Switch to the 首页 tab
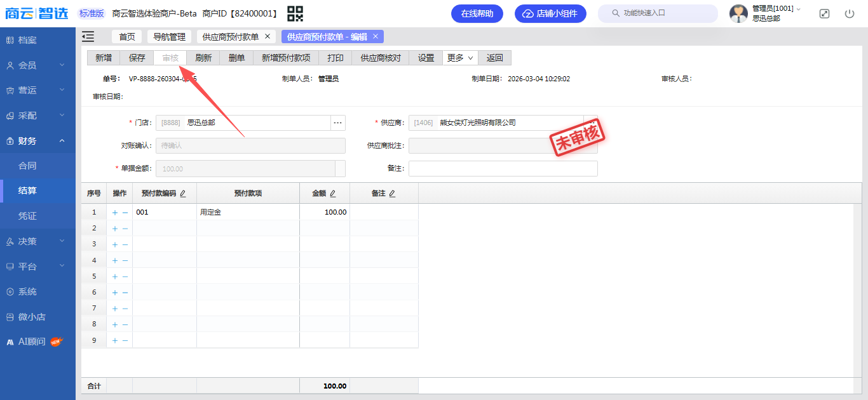 click(127, 37)
